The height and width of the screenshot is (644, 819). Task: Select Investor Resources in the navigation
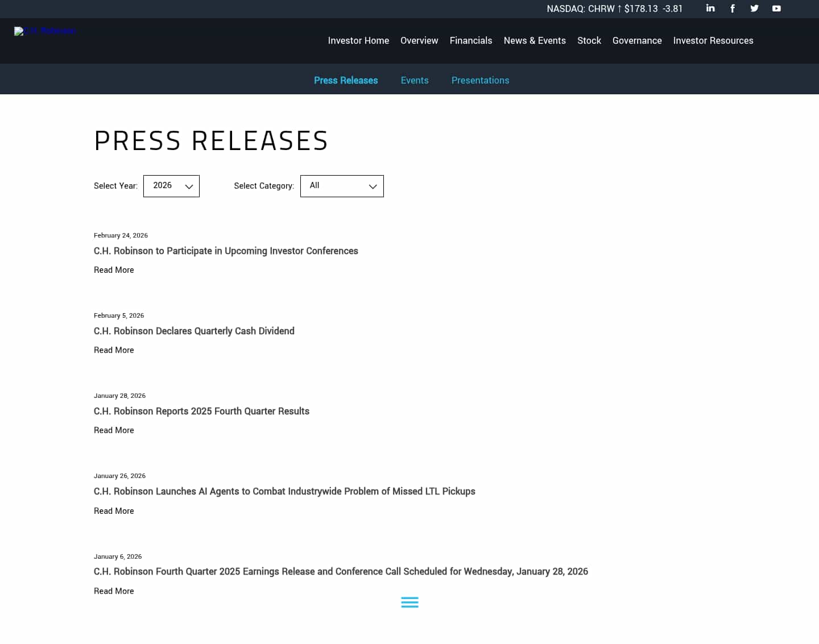coord(713,40)
